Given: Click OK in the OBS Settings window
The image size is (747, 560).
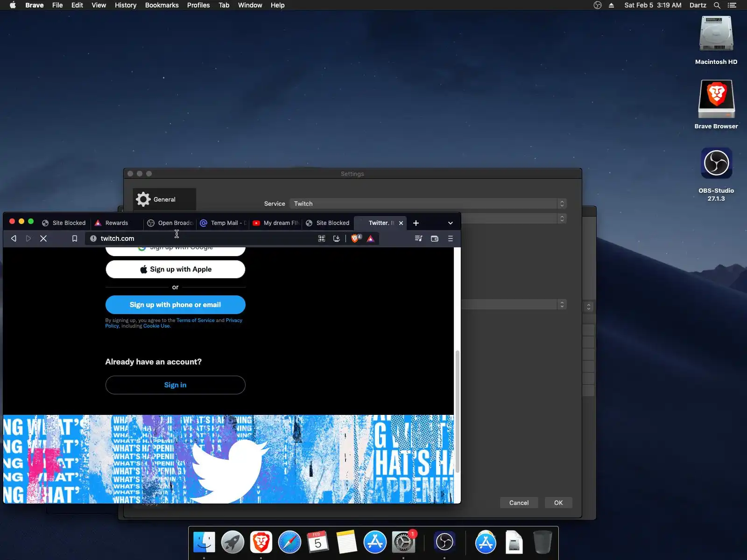Looking at the screenshot, I should click(x=558, y=503).
